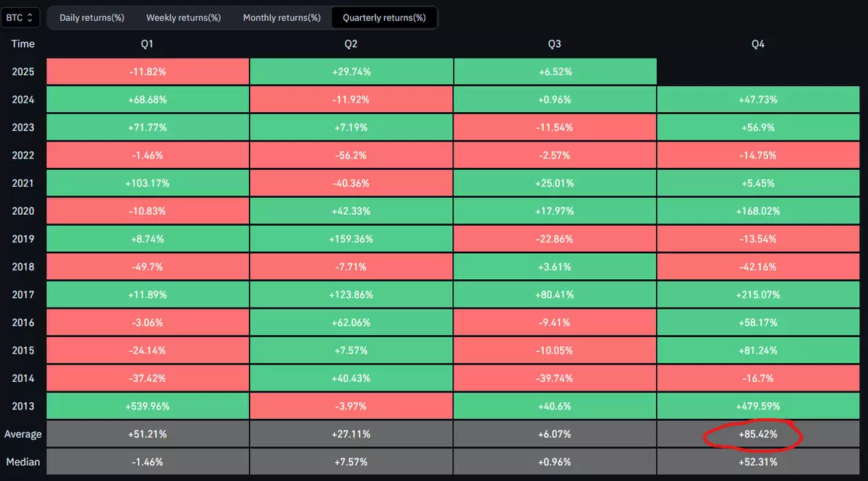The height and width of the screenshot is (481, 868).
Task: Click the Q1 column header
Action: [x=148, y=43]
